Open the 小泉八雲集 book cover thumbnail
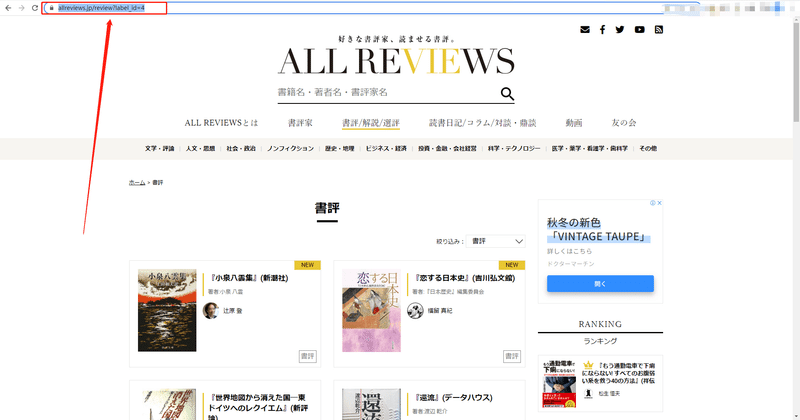 point(167,310)
